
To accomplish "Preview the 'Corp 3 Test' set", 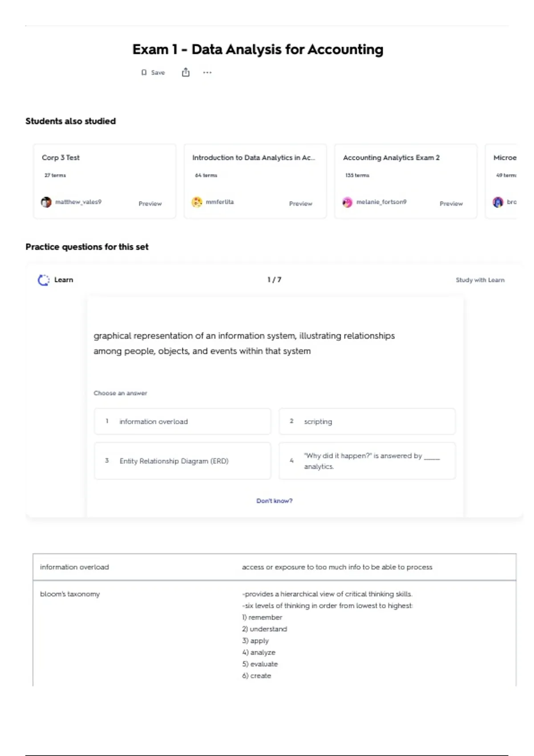I will (x=150, y=204).
